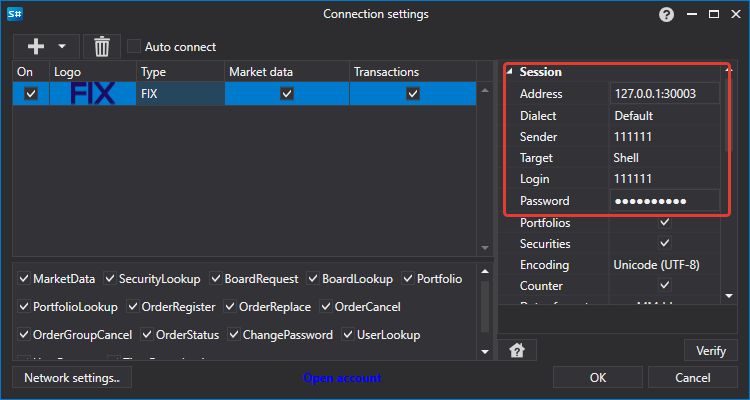Open Network settings..

[72, 378]
